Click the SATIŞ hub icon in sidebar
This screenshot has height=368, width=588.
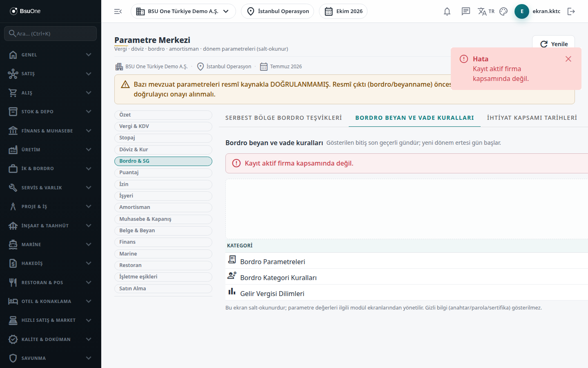point(13,74)
